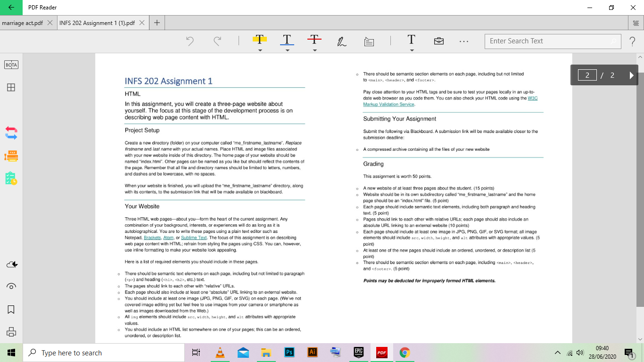Expand text tool dropdown arrow

point(412,50)
